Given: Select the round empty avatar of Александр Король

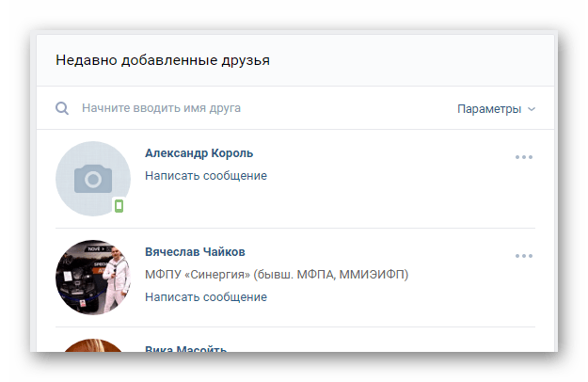Looking at the screenshot, I should 93,179.
